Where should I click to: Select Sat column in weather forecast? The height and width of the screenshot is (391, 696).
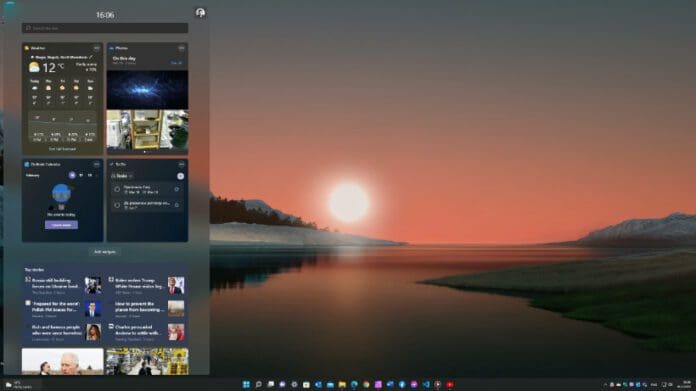(76, 92)
